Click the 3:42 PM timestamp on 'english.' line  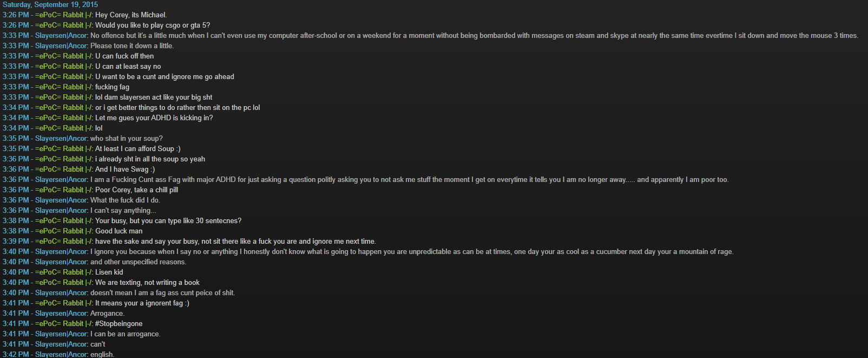click(16, 354)
